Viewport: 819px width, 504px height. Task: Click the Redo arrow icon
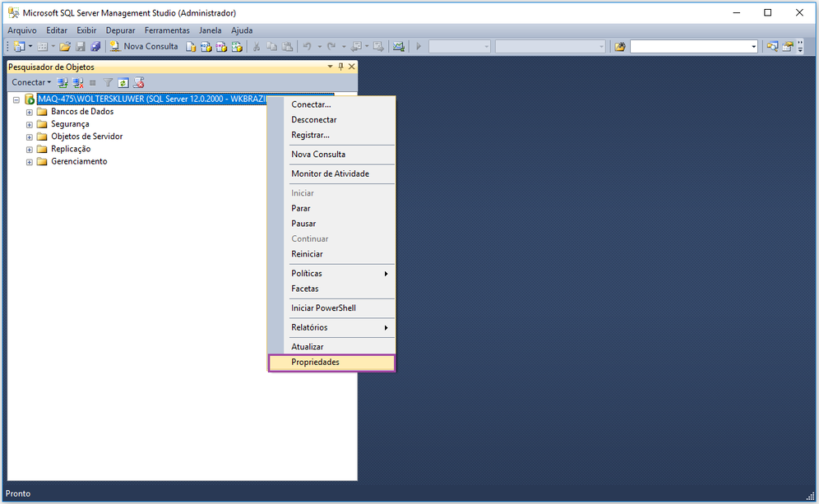coord(331,47)
